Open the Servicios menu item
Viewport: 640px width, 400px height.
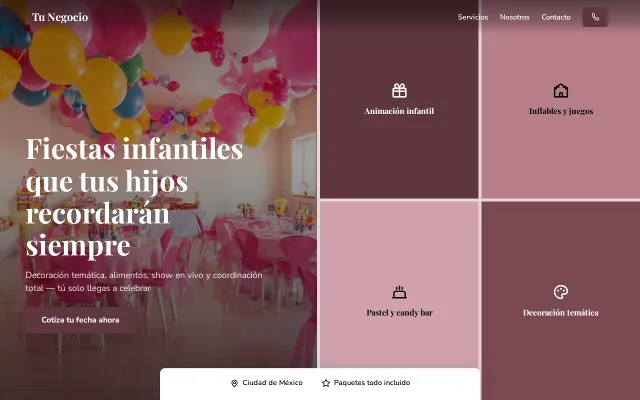click(x=473, y=17)
